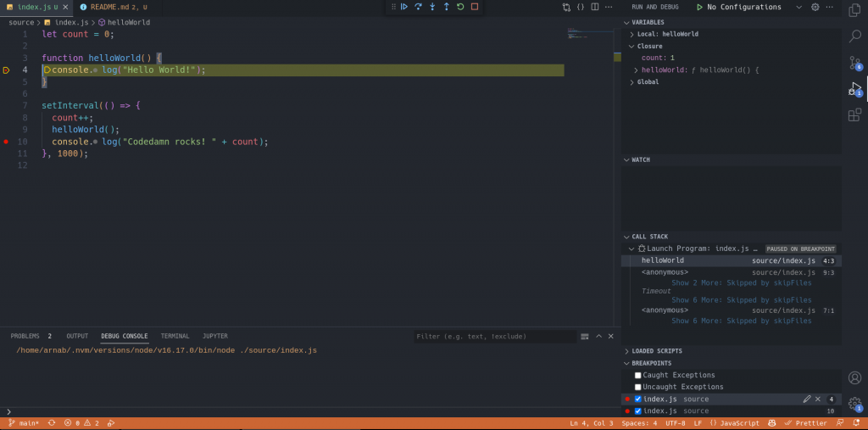Screen dimensions: 868x430
Task: Grab the debug toolbar drag handle
Action: click(393, 7)
